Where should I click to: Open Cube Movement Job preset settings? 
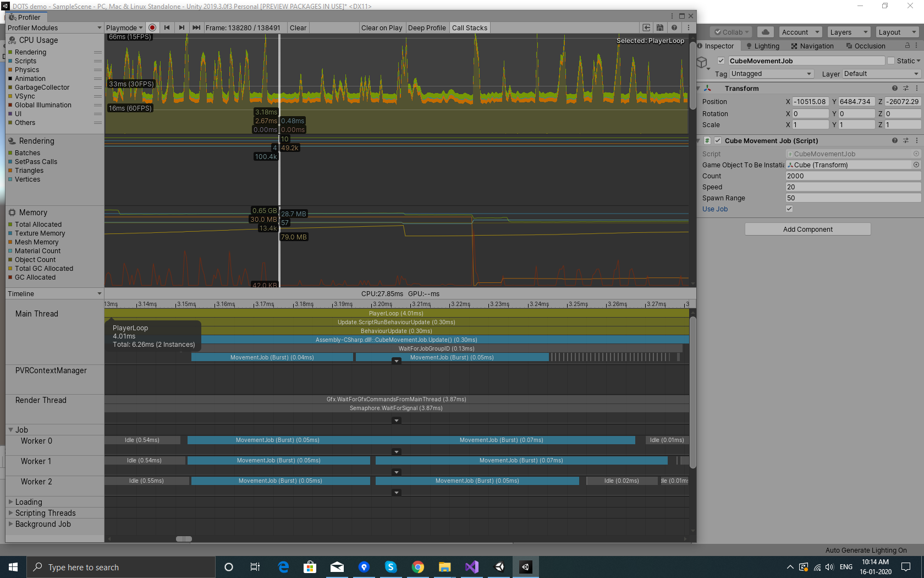point(906,140)
